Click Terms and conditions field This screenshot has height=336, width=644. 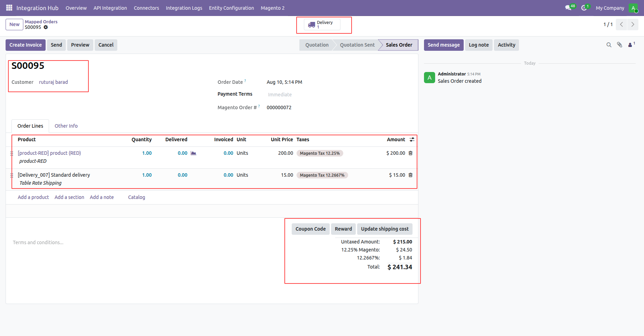38,242
